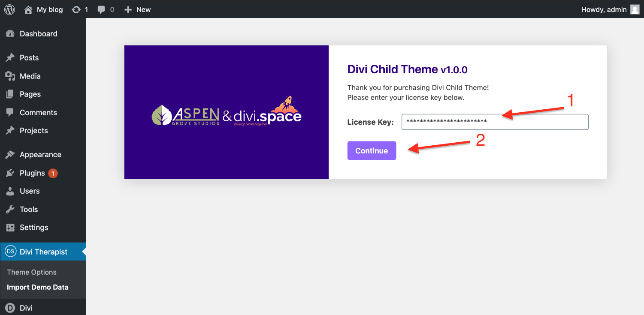
Task: Click the Plugins plug icon
Action: pyautogui.click(x=10, y=173)
